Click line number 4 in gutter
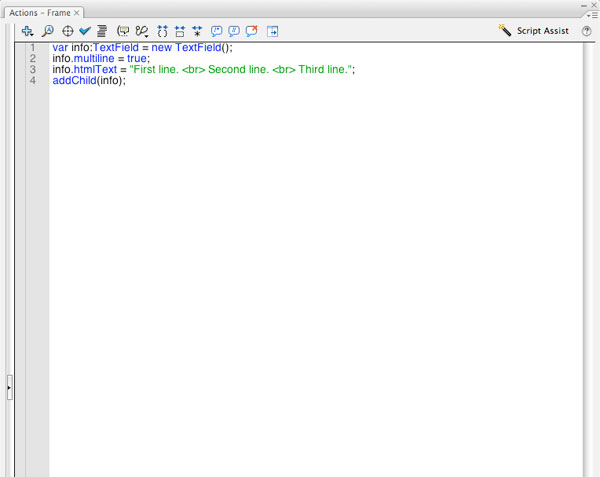 tap(33, 81)
